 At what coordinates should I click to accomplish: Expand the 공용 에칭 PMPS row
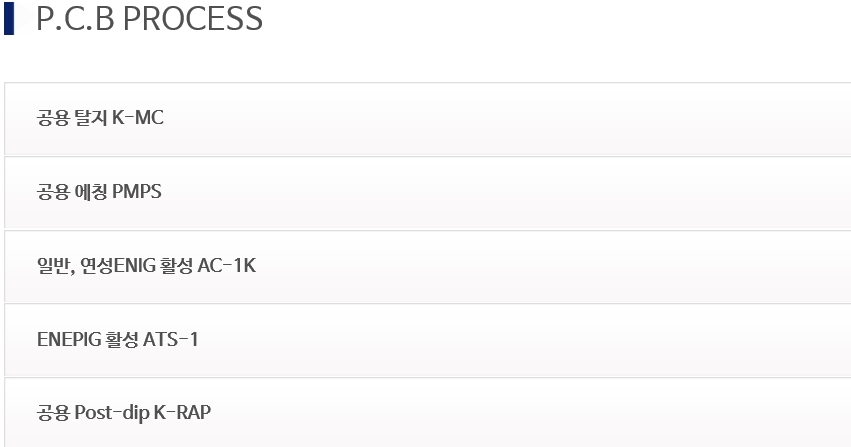[428, 193]
